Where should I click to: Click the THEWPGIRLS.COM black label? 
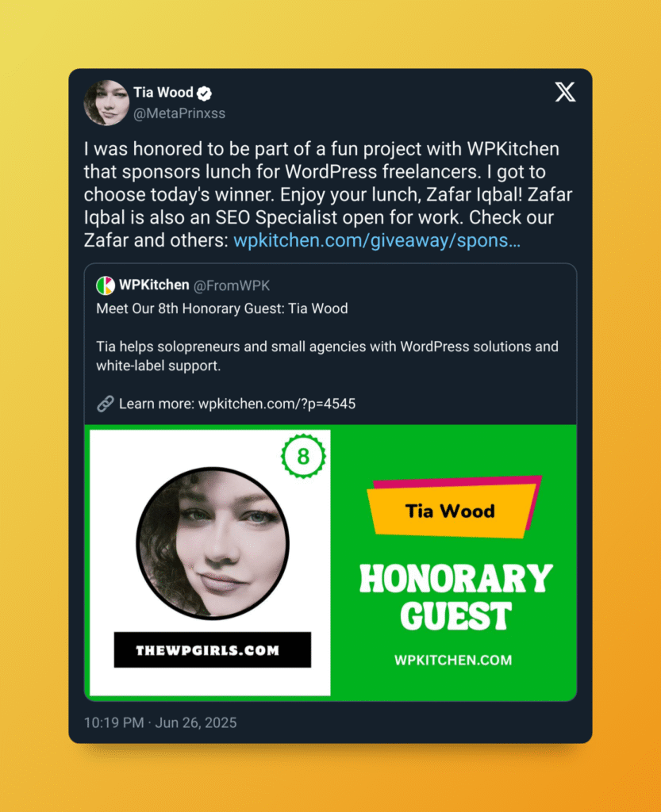(213, 650)
